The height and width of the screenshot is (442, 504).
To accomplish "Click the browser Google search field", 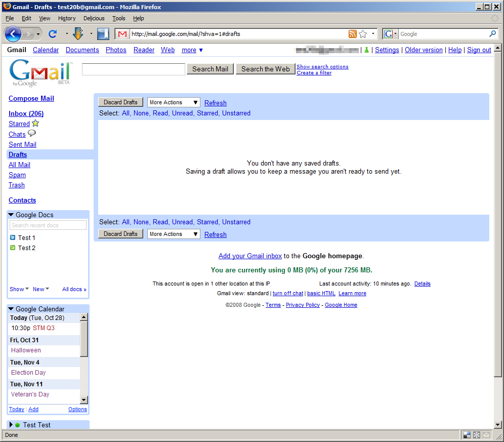I will 444,34.
